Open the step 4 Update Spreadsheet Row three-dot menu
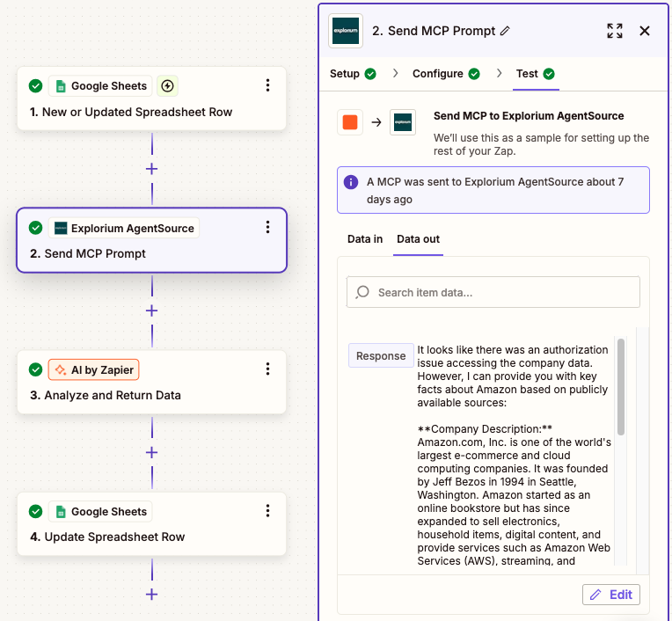Viewport: 672px width, 621px height. pos(267,510)
